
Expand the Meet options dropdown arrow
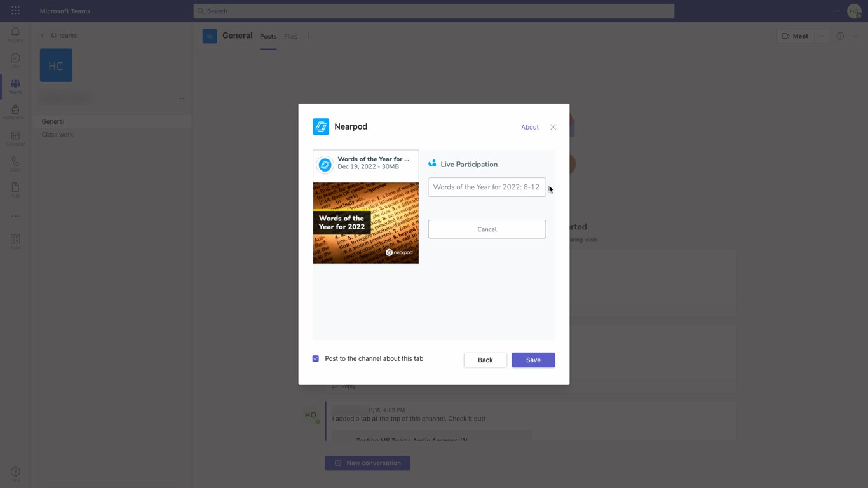click(x=822, y=36)
